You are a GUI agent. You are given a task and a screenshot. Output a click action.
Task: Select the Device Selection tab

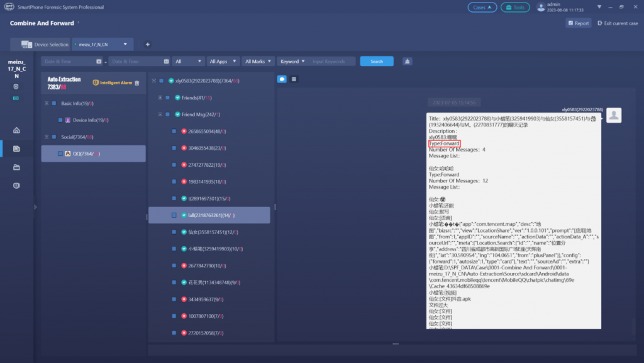click(45, 45)
